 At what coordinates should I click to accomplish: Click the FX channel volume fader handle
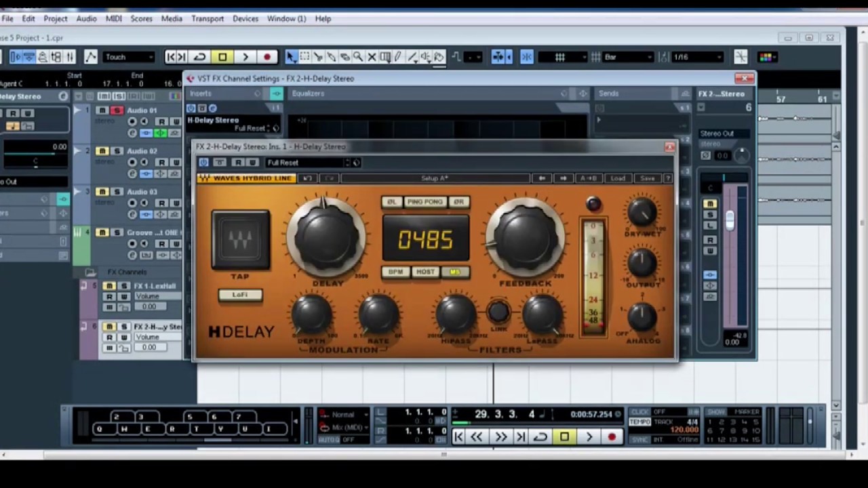[730, 220]
